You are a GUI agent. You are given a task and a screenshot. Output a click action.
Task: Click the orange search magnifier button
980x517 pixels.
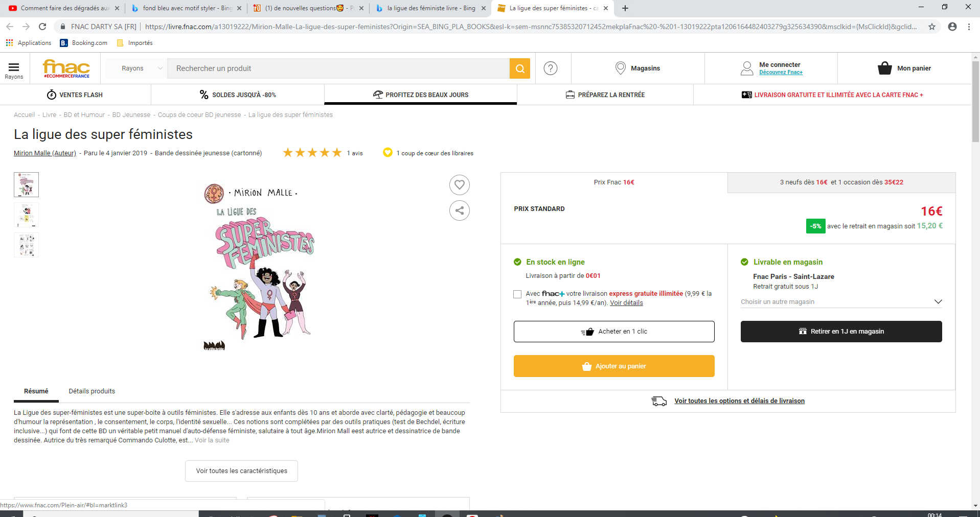click(520, 68)
